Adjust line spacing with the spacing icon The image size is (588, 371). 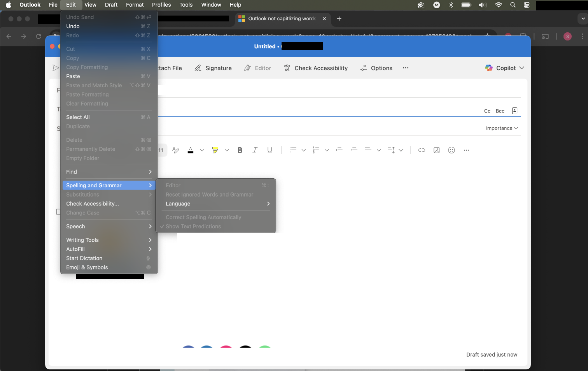tap(391, 150)
